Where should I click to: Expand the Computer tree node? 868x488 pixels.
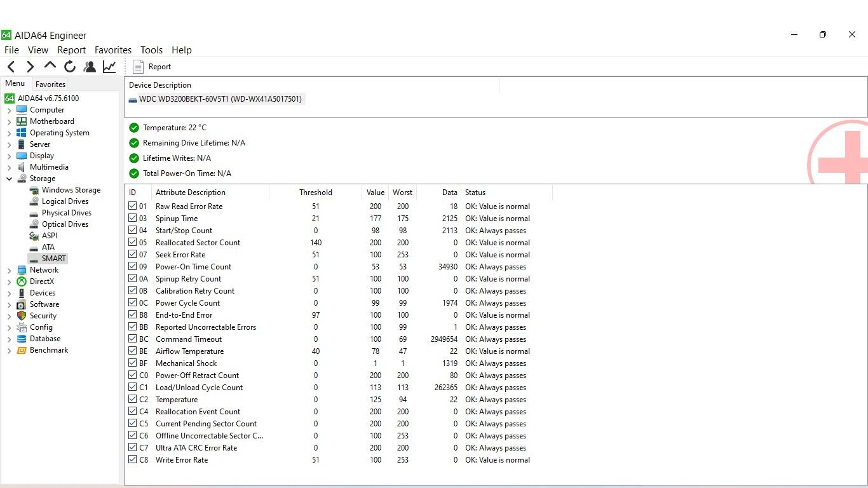pyautogui.click(x=9, y=110)
